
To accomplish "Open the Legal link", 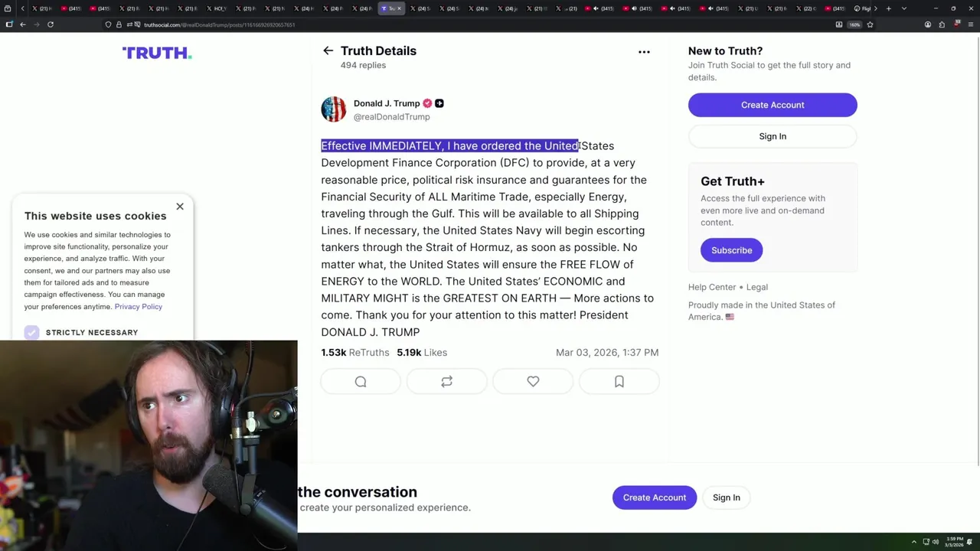I will point(757,287).
